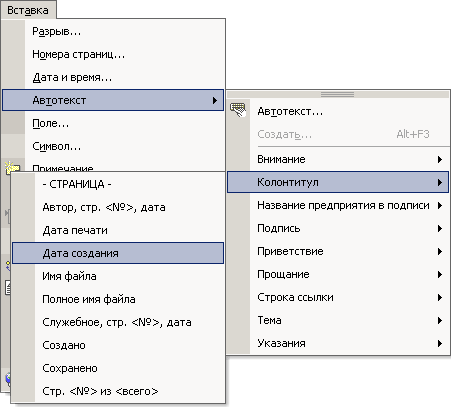
Task: Expand the Указания submenu arrow
Action: (x=440, y=343)
